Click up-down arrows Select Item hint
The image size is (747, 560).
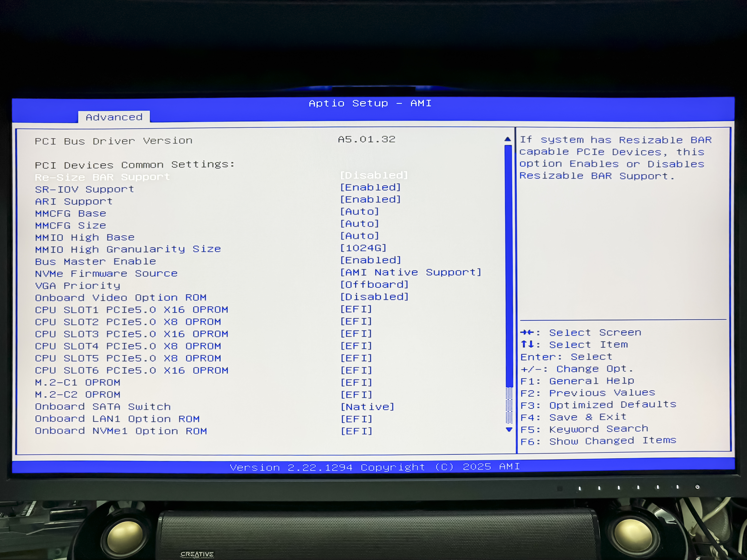click(x=574, y=345)
